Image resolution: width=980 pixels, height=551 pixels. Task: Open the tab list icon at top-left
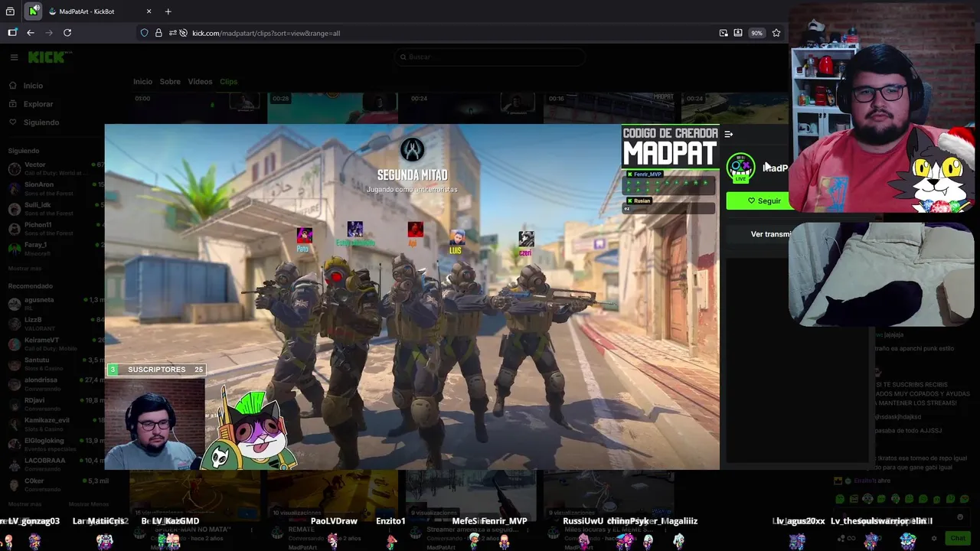10,11
